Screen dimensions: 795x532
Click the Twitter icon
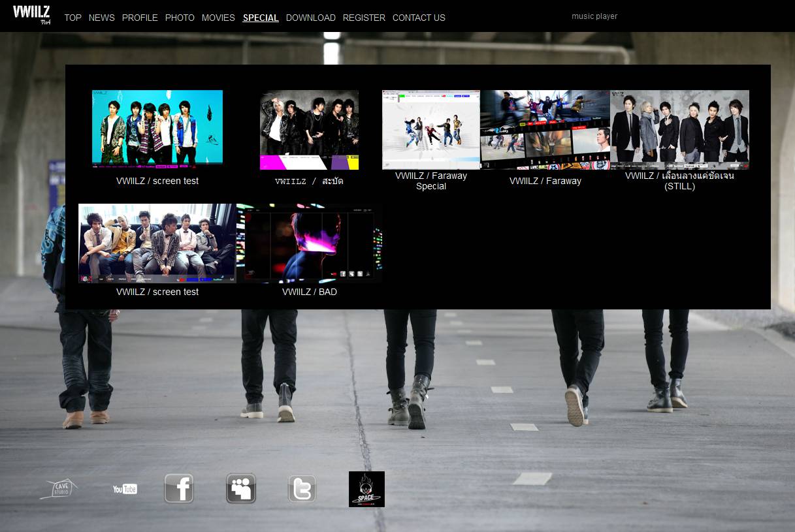(302, 489)
